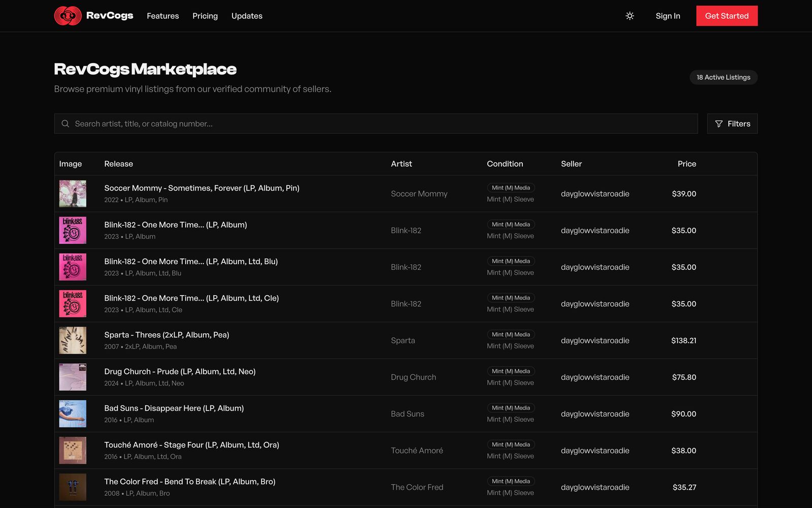This screenshot has height=508, width=812.
Task: Click seller dayglowvistaroadie in the Bad Suns row
Action: [595, 414]
